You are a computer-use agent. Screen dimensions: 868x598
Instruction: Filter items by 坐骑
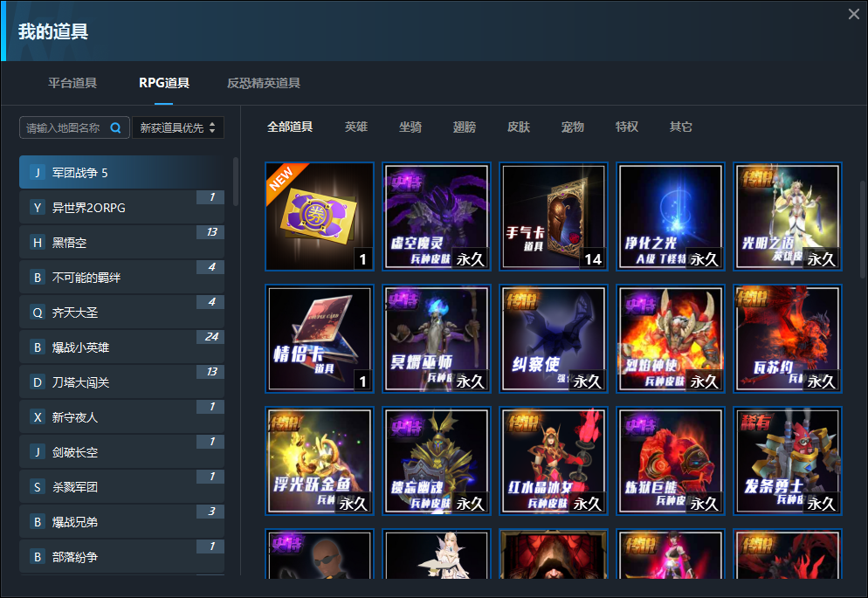pos(410,127)
